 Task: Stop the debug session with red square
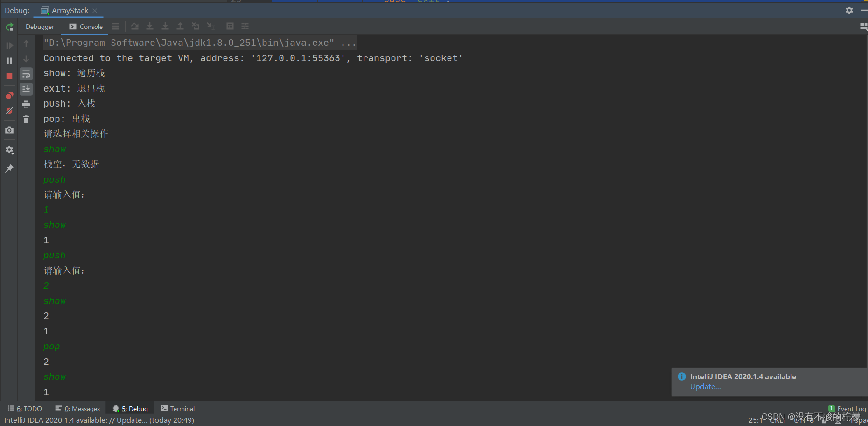tap(9, 76)
